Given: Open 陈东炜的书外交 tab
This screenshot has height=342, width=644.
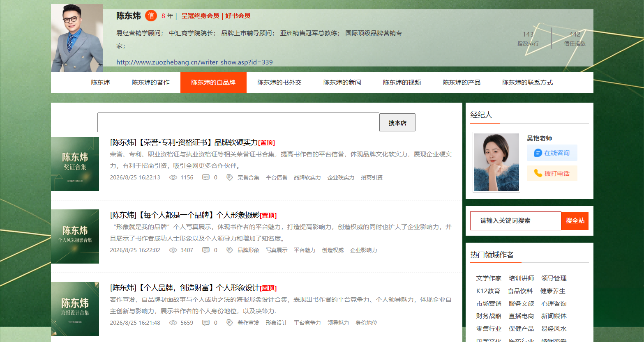Looking at the screenshot, I should click(279, 83).
